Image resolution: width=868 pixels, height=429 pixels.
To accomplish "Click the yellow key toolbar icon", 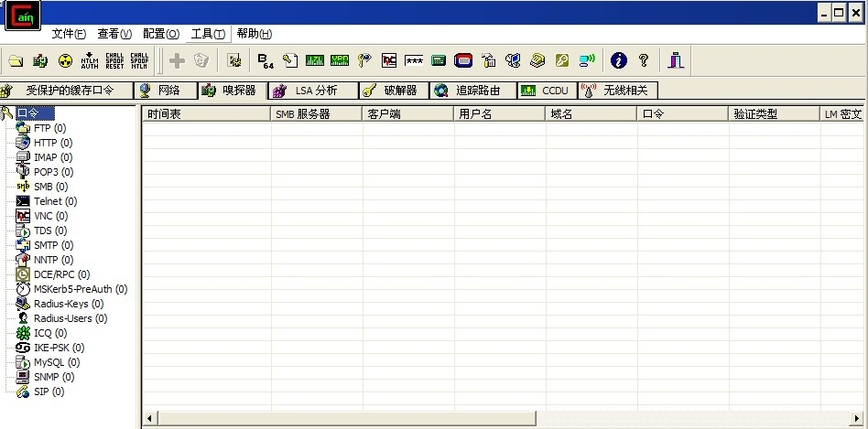I will [562, 60].
